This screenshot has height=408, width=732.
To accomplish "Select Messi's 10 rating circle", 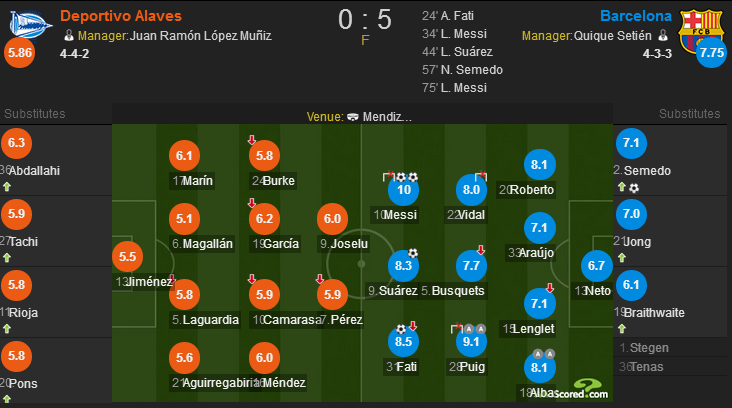I will tap(403, 190).
